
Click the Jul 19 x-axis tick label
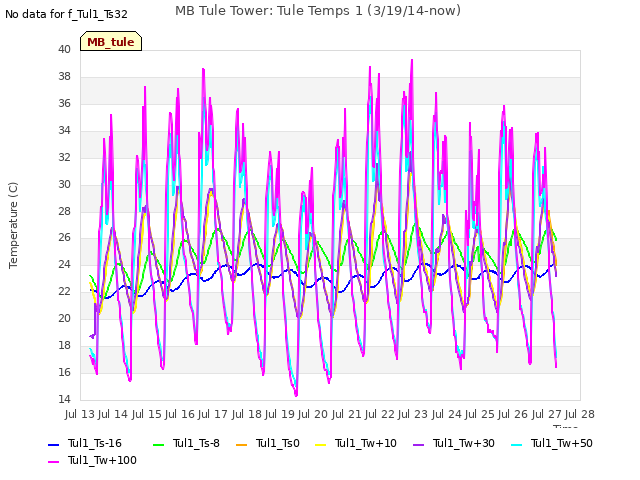280,414
